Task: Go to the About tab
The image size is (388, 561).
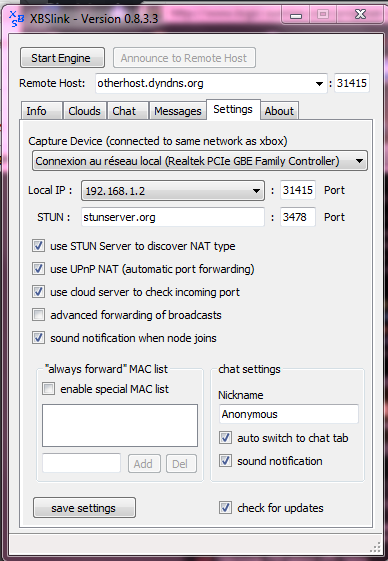Action: (x=279, y=111)
